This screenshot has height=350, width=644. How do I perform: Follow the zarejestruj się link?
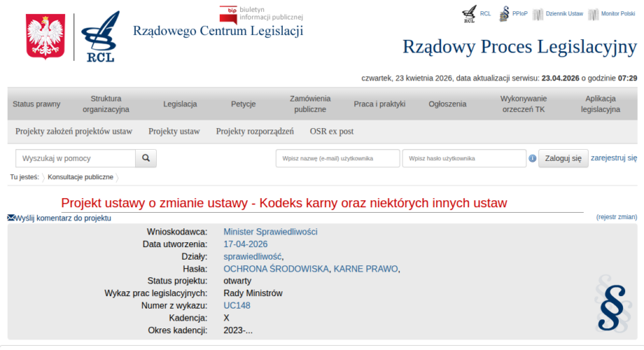point(614,158)
